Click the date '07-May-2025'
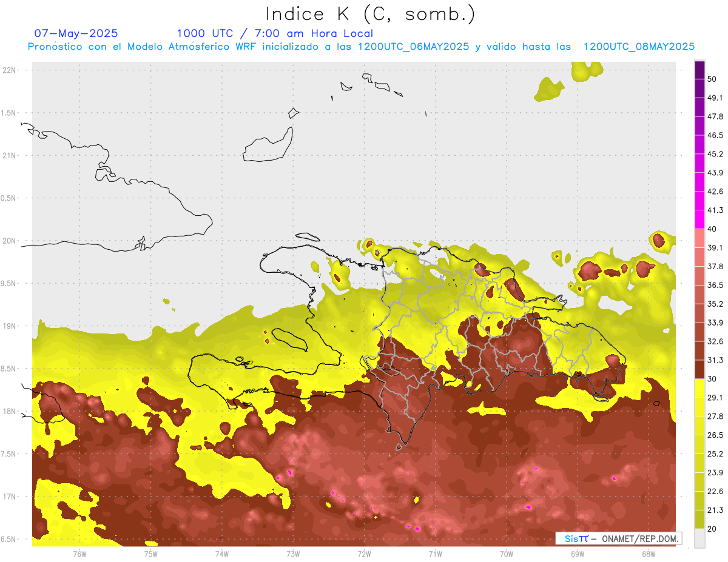 coord(76,33)
